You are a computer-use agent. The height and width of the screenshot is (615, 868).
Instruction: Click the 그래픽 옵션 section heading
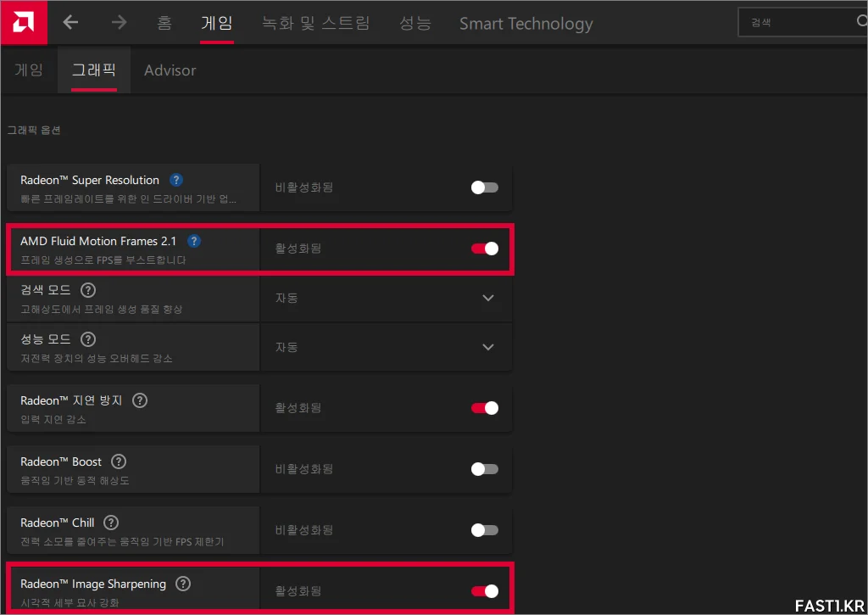click(34, 130)
